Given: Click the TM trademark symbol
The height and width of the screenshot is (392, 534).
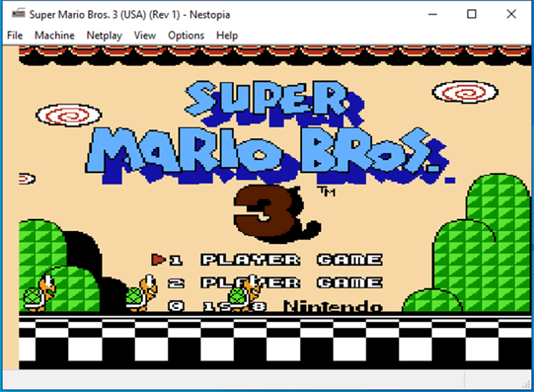Looking at the screenshot, I should (x=327, y=191).
